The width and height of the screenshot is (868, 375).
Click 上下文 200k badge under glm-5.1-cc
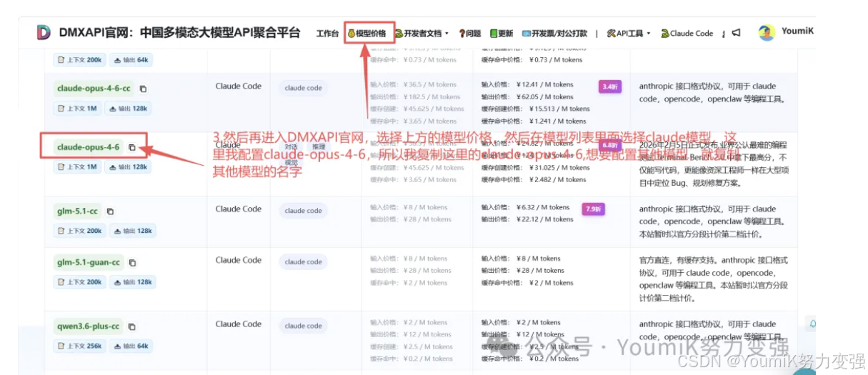coord(80,231)
